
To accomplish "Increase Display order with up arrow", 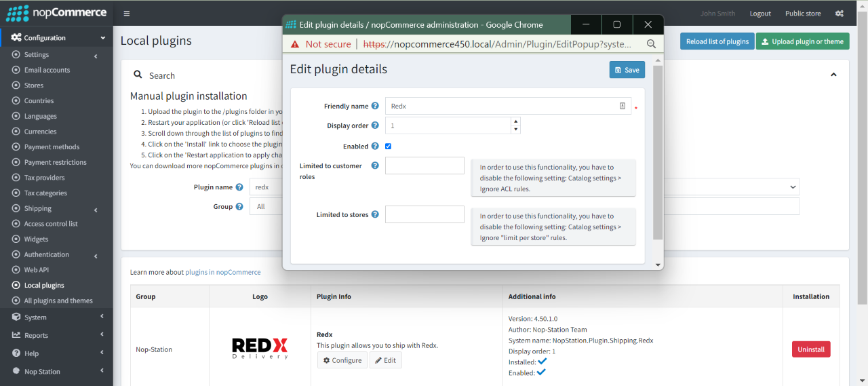I will 516,121.
